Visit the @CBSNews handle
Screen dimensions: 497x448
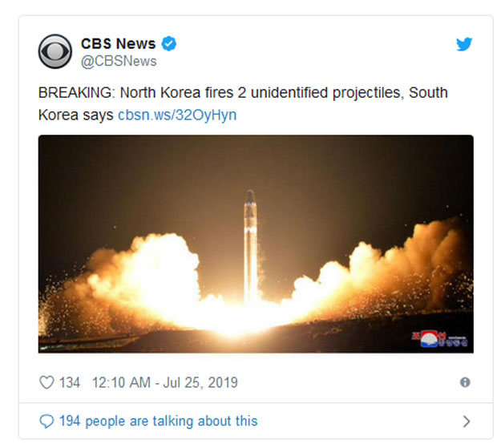tap(119, 61)
